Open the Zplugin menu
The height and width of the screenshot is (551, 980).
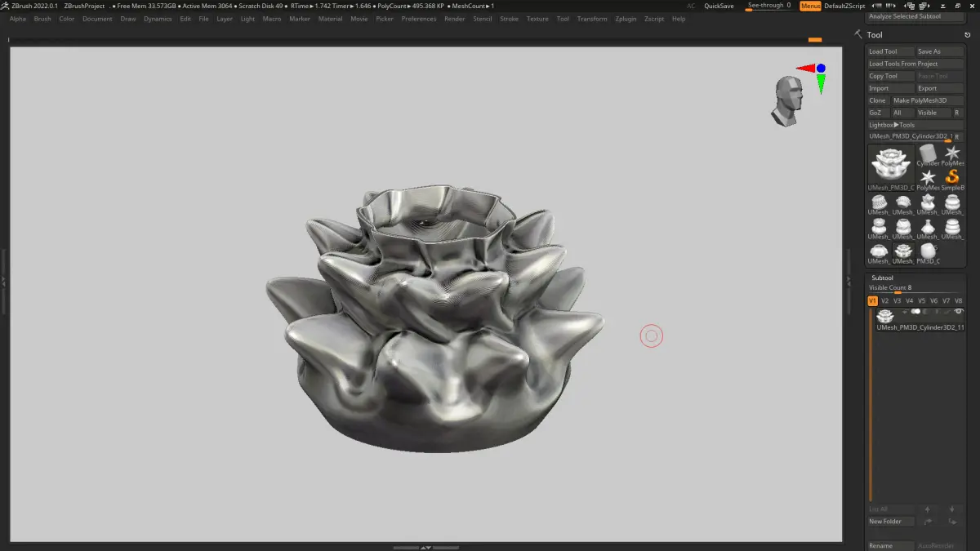(626, 19)
